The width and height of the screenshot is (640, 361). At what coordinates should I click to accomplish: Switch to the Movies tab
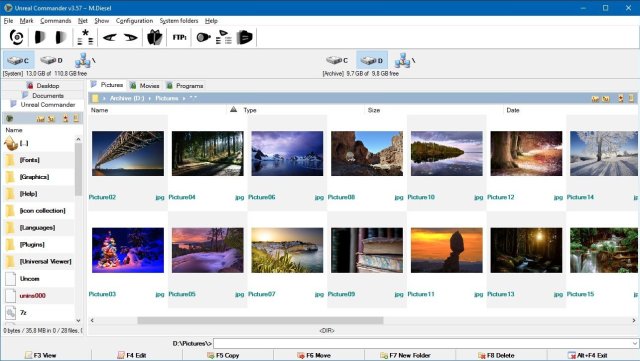[x=144, y=85]
